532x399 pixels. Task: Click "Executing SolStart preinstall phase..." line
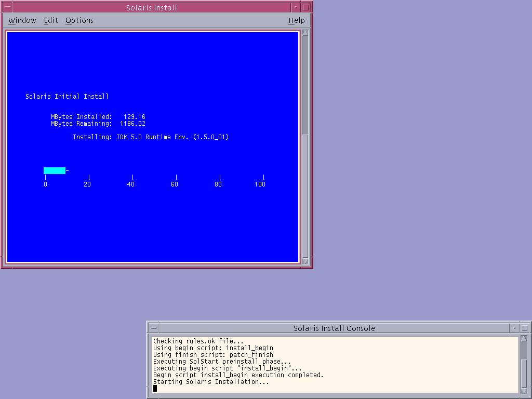[222, 362]
